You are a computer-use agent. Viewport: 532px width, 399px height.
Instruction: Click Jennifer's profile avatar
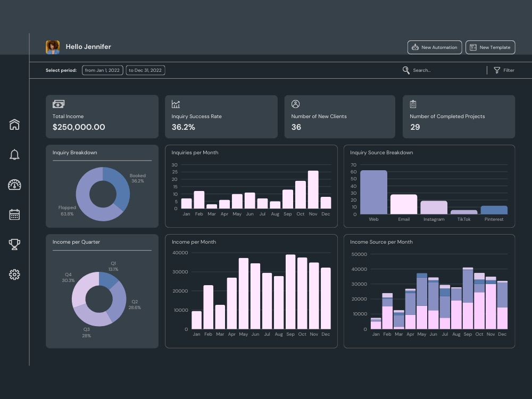click(53, 47)
